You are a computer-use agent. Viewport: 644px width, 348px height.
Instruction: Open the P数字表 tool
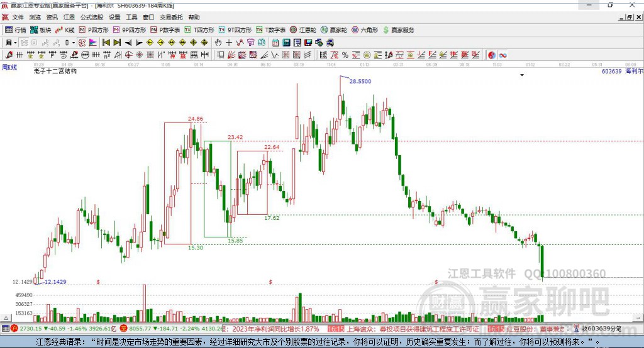tap(165, 30)
